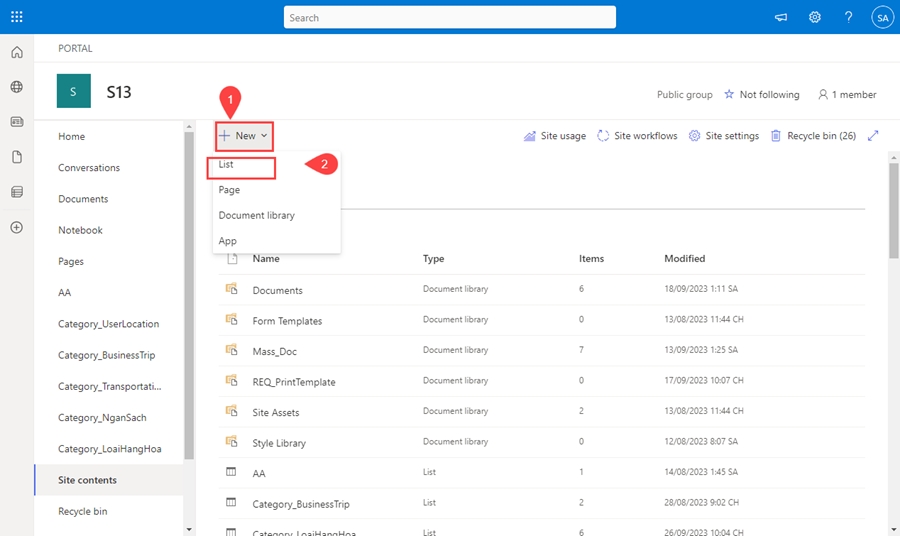Click the create plus icon in left rail

[x=17, y=227]
